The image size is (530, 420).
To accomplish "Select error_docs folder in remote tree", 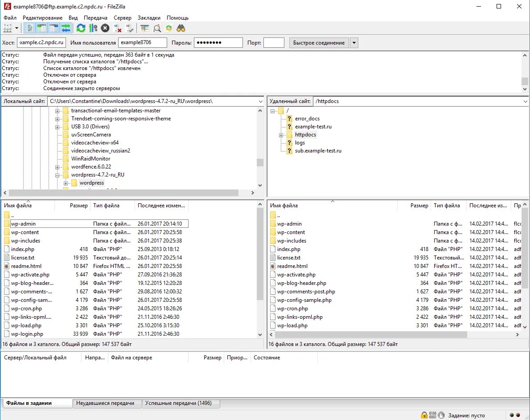I will pyautogui.click(x=307, y=118).
